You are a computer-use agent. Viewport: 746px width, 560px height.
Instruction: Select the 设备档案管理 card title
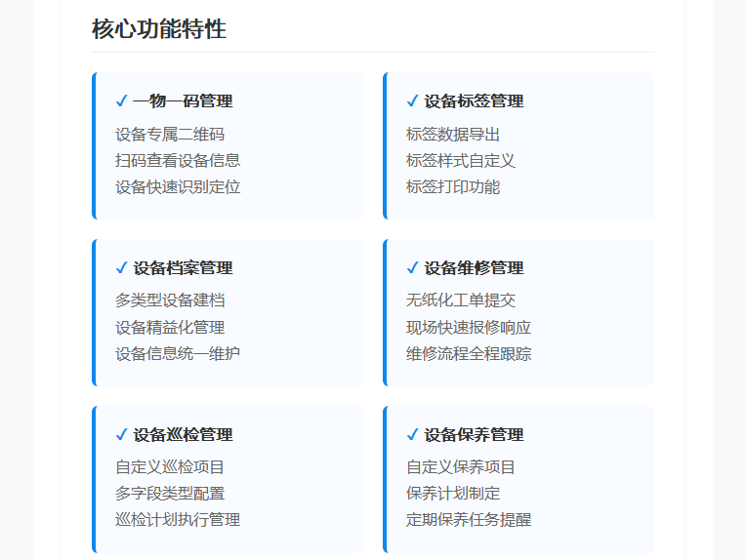pos(183,267)
